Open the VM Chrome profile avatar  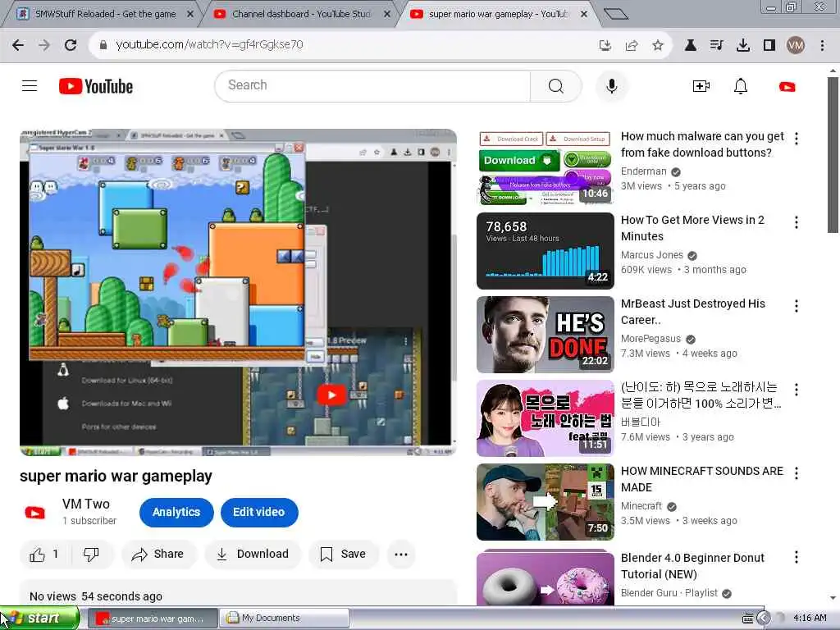tap(796, 46)
